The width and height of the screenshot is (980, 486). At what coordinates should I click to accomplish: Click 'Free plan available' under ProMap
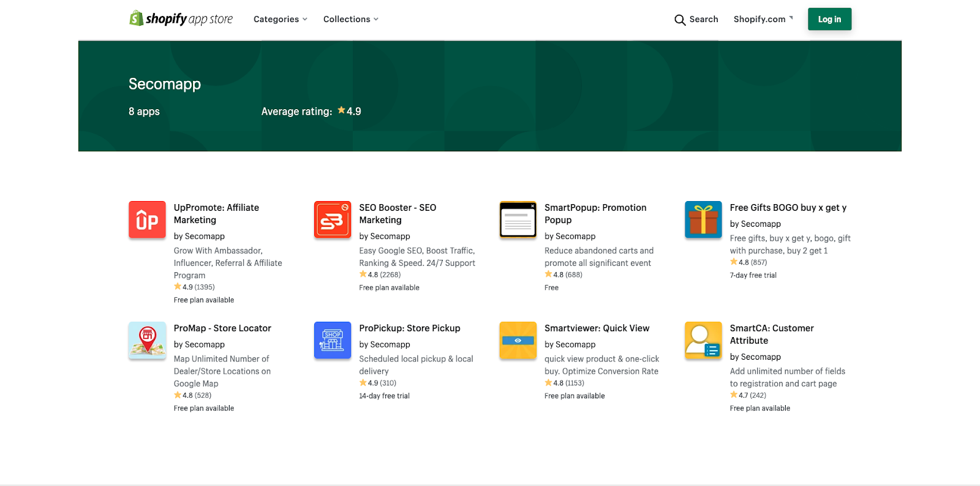(204, 408)
